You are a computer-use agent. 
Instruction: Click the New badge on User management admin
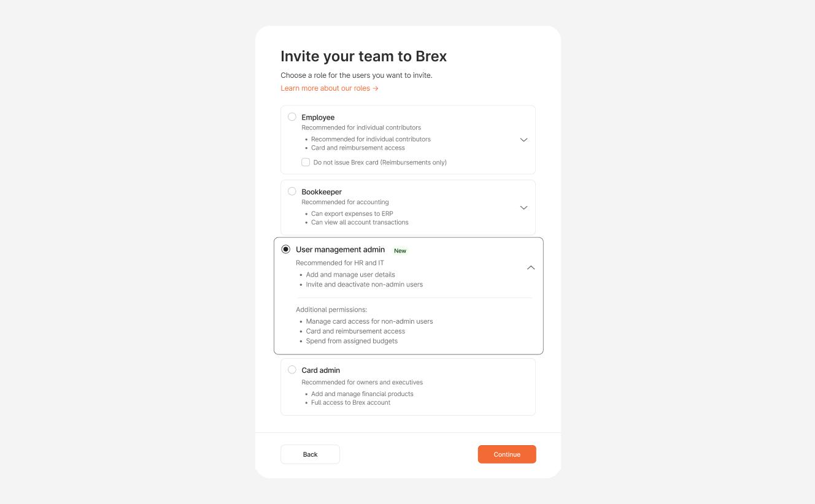[400, 250]
